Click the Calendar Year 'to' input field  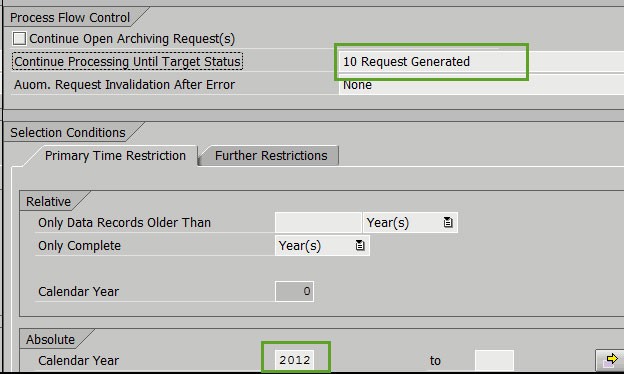click(x=494, y=360)
